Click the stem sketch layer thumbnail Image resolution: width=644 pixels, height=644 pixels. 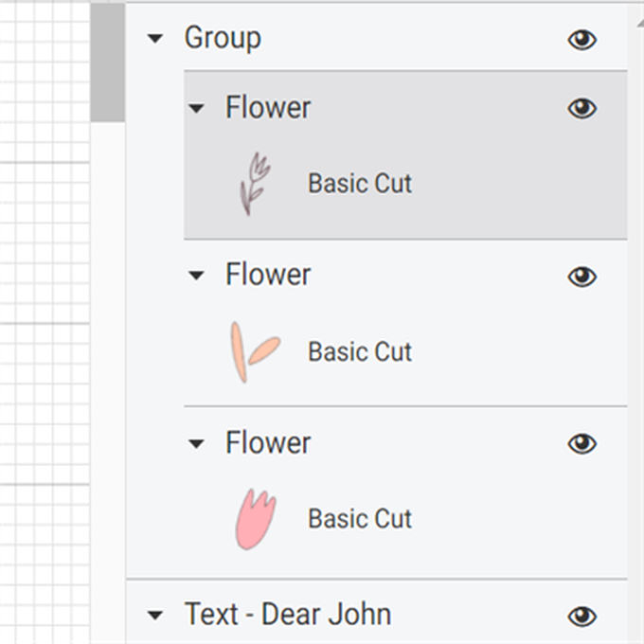coord(254,184)
